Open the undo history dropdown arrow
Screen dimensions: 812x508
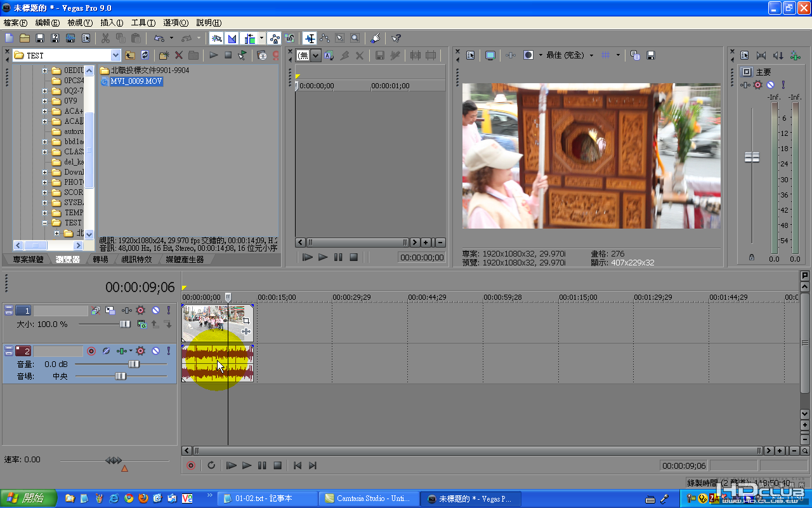[171, 38]
